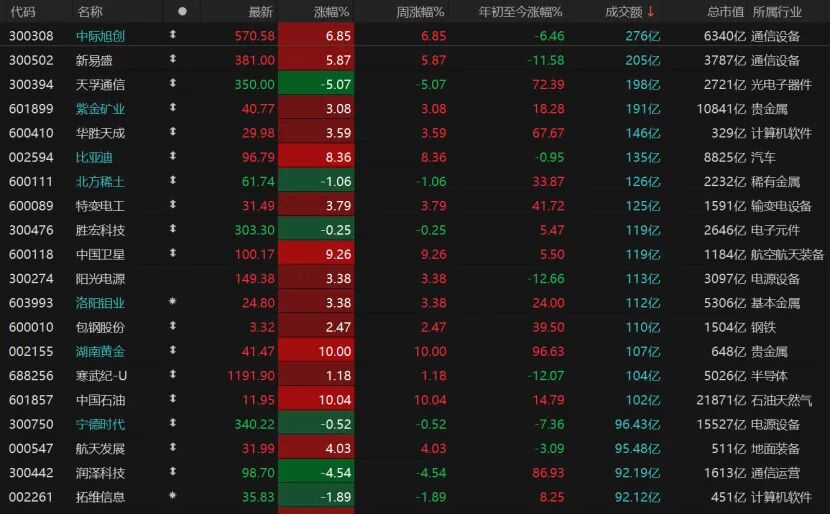Viewport: 831px width, 514px height.
Task: Click the star icon in 洛阳钼业 row
Action: (172, 302)
